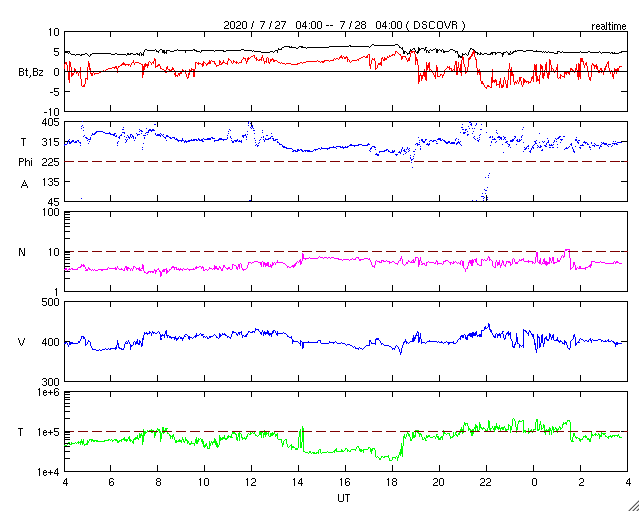Image resolution: width=640 pixels, height=512 pixels.
Task: Click the magenta density peak after 0 UT
Action: pyautogui.click(x=568, y=251)
